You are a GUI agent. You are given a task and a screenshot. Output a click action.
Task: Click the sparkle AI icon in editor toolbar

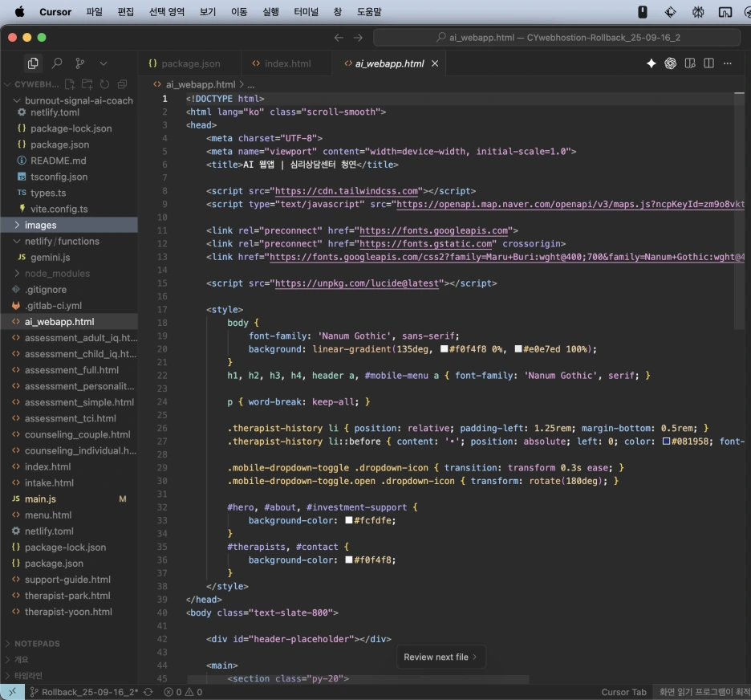(x=652, y=63)
